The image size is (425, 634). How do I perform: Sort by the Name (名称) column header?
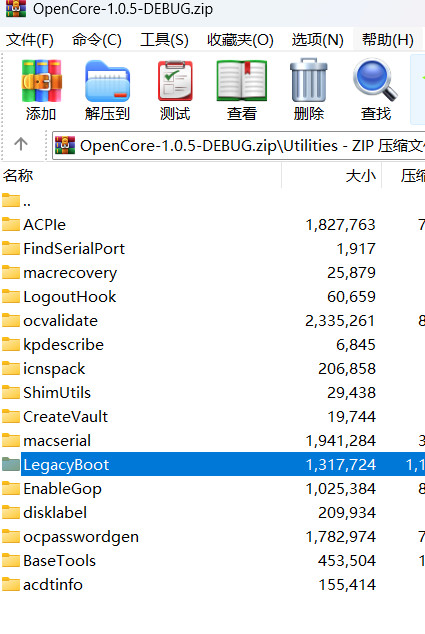tap(141, 175)
